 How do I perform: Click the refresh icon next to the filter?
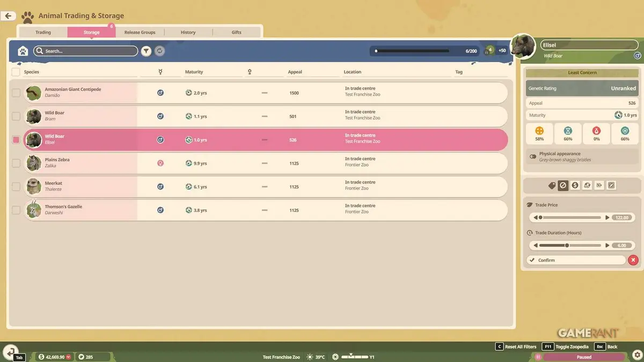159,51
